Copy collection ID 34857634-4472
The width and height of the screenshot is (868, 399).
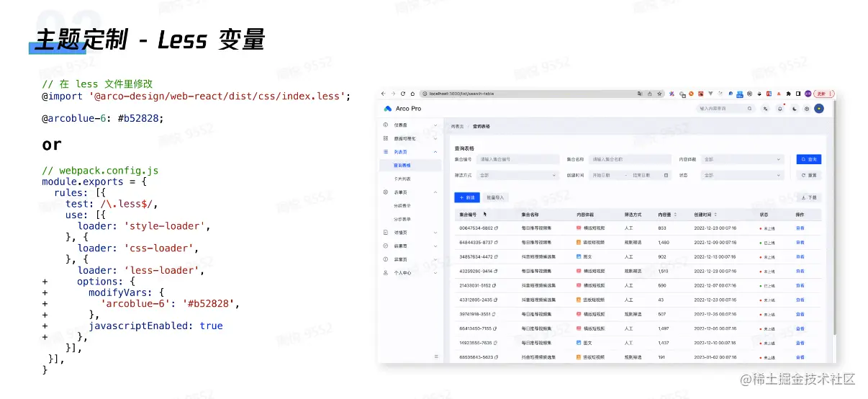pyautogui.click(x=495, y=256)
